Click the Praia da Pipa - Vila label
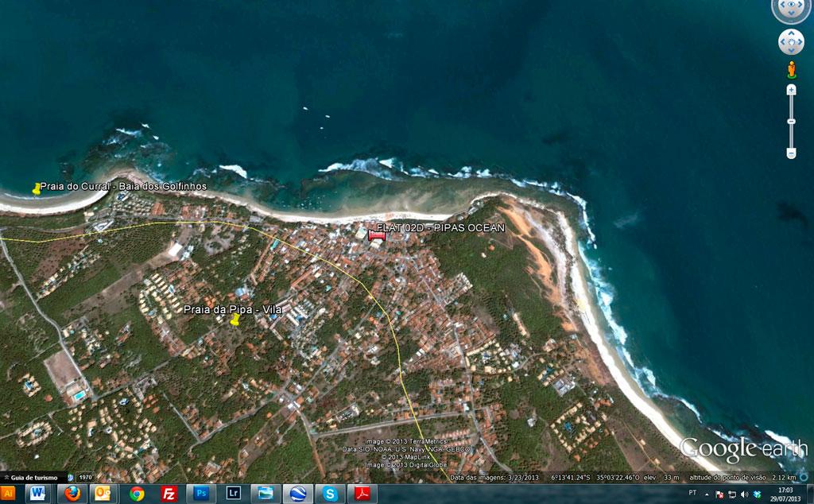The height and width of the screenshot is (504, 814). 233,309
